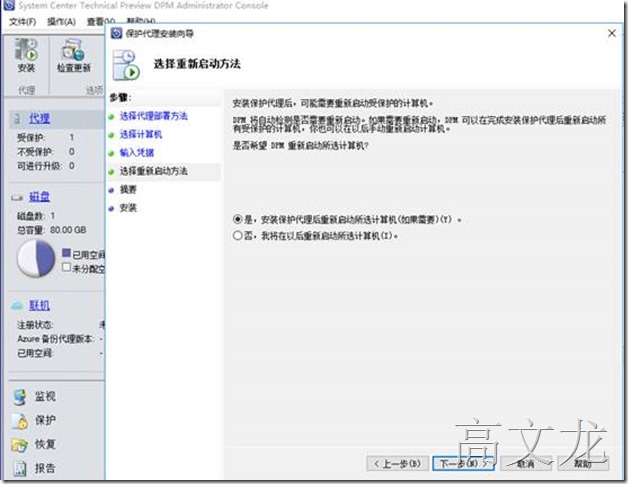This screenshot has width=628, height=484.
Task: Open the 保护 protection workspace
Action: 45,420
